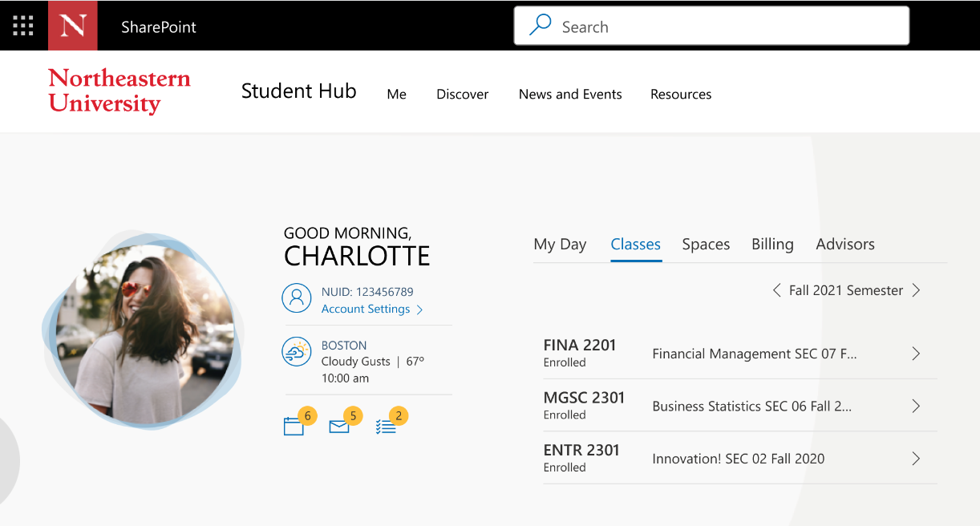Go back a semester with left chevron
The height and width of the screenshot is (526, 980).
click(x=776, y=289)
